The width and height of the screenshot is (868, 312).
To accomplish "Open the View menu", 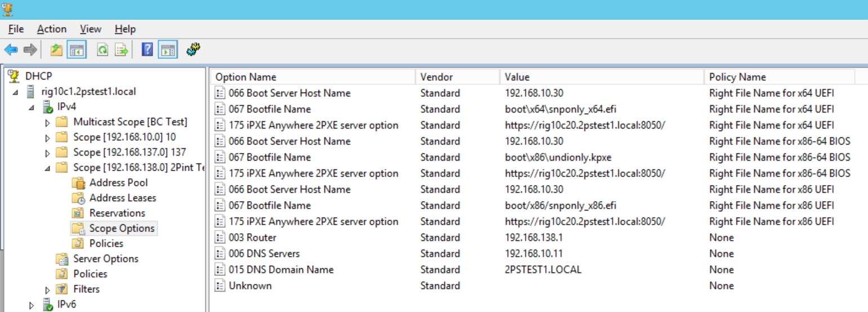I will (90, 29).
